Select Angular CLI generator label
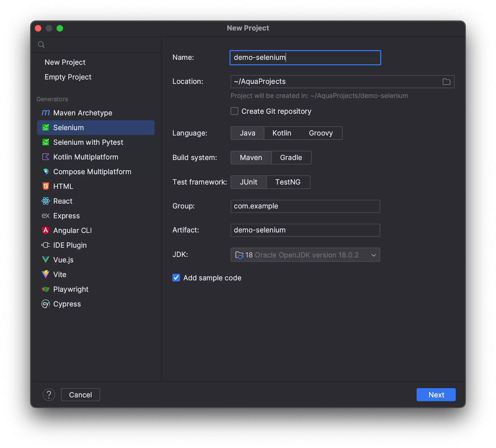Viewport: 496px width, 448px height. coord(73,231)
